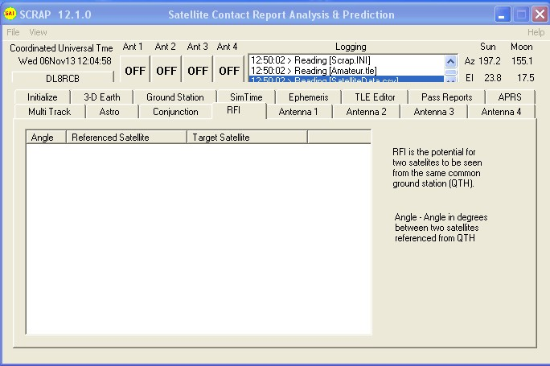
Task: Click the logging list scroll-up arrow
Action: (x=451, y=62)
